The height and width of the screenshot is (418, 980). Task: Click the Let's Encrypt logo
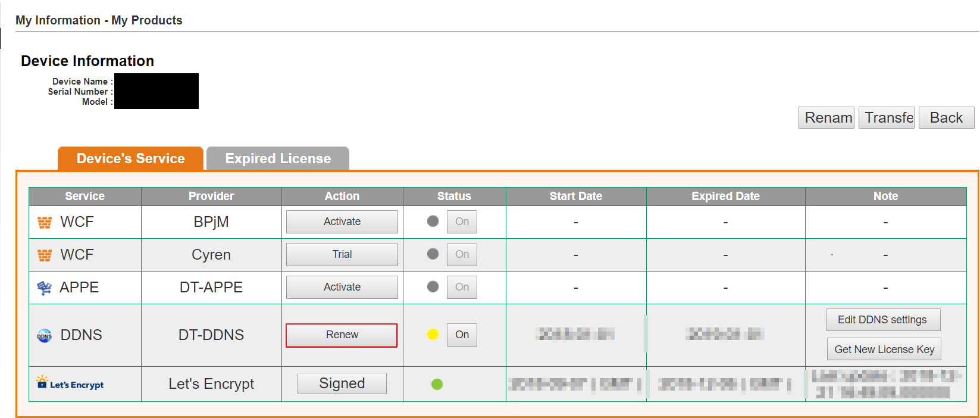70,383
